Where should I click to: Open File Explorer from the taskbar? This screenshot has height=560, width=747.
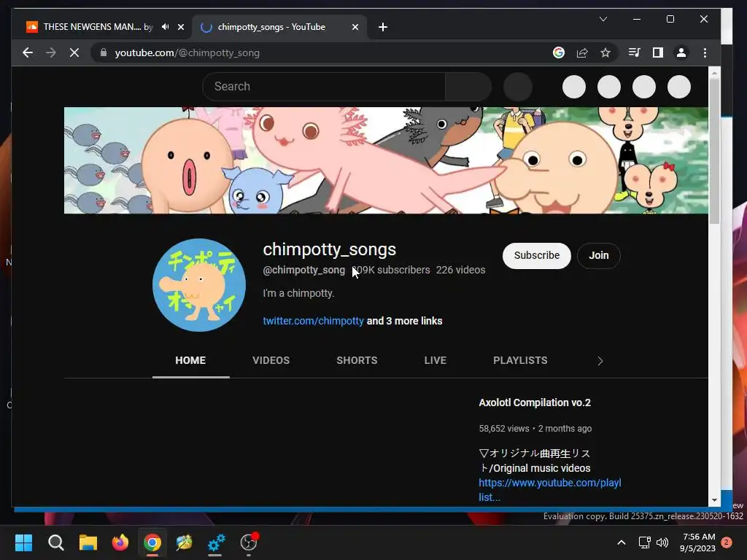88,542
